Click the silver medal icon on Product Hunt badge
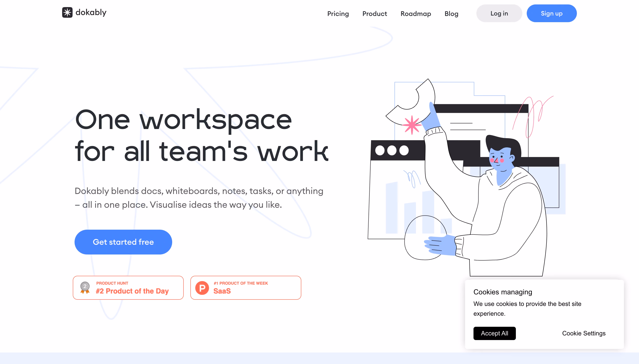 pyautogui.click(x=85, y=288)
